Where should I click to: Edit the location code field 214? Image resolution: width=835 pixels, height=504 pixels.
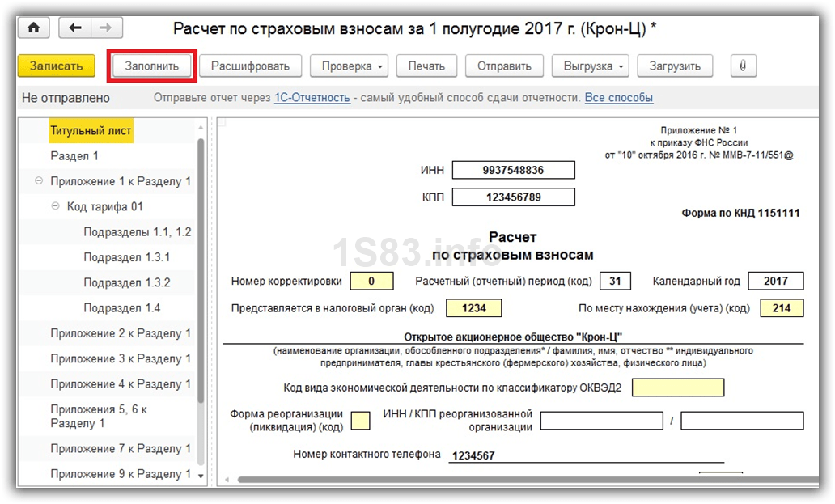click(x=782, y=308)
